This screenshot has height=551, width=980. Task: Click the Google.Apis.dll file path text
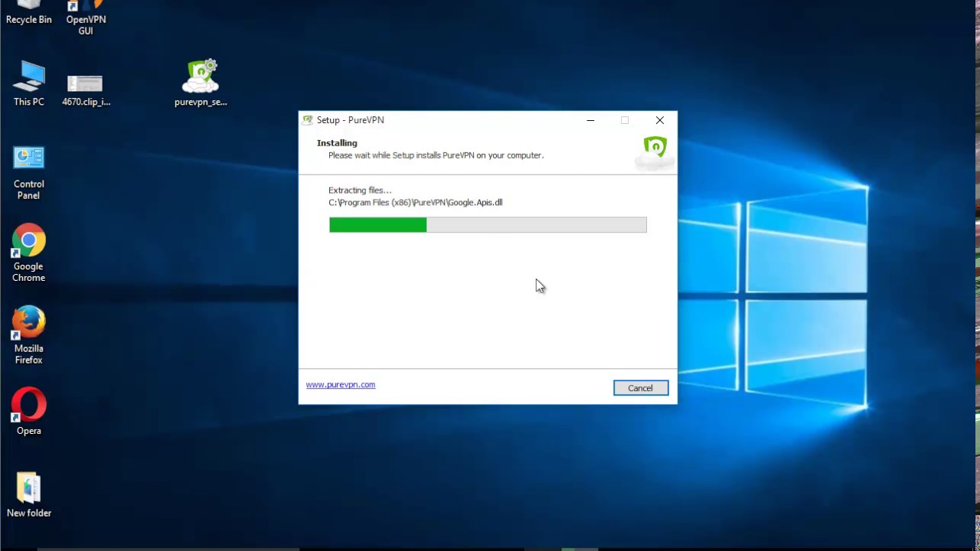click(x=416, y=203)
